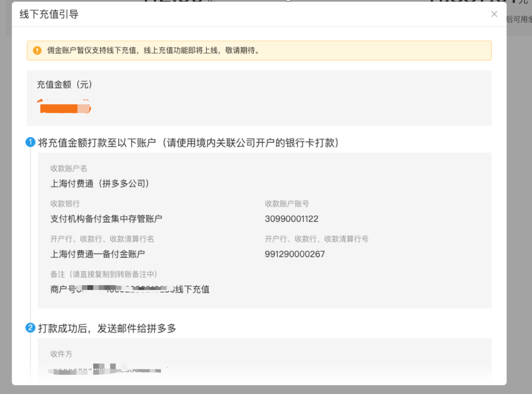Click the 收款账户名 label
Screen dimensions: 532x394
[69, 168]
